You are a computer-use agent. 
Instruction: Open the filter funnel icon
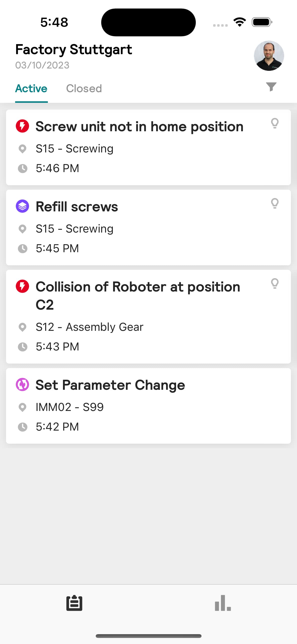click(271, 87)
